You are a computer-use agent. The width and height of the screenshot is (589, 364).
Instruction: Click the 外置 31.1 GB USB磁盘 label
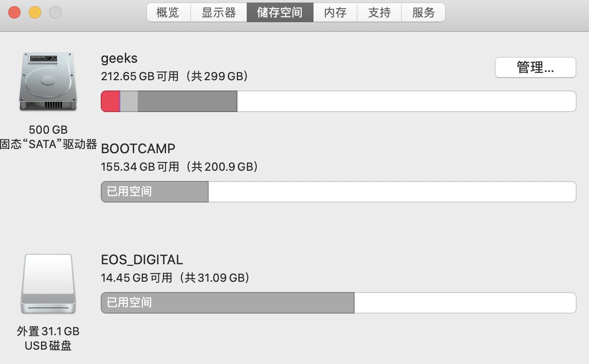click(x=48, y=338)
